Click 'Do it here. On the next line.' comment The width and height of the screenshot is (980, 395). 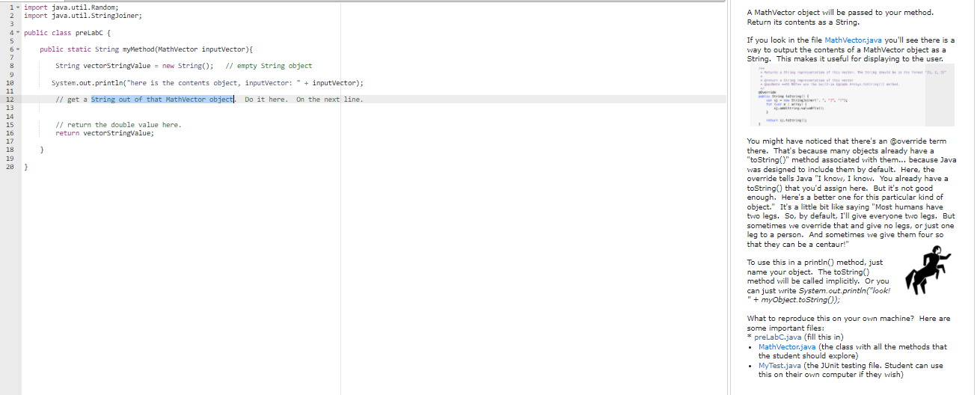click(x=303, y=99)
